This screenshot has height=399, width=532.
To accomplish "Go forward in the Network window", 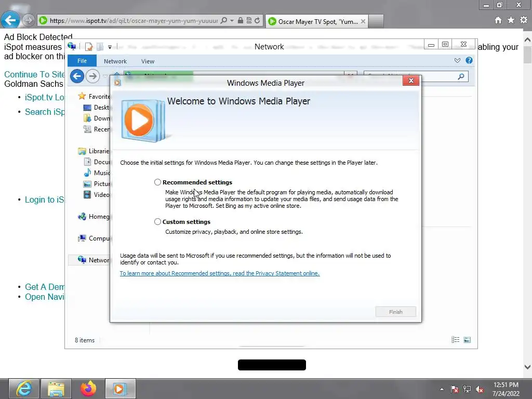I will (92, 76).
